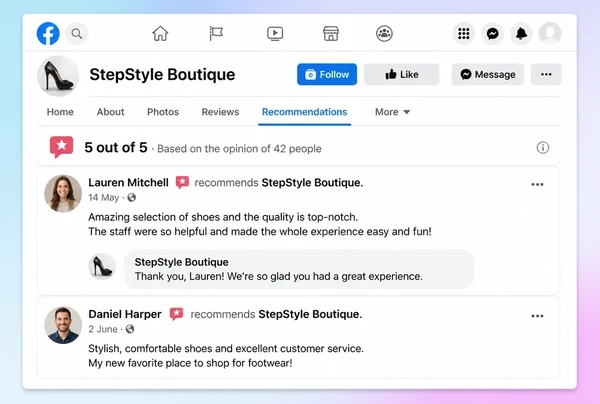600x404 pixels.
Task: Click the 2 June date link
Action: pyautogui.click(x=103, y=329)
